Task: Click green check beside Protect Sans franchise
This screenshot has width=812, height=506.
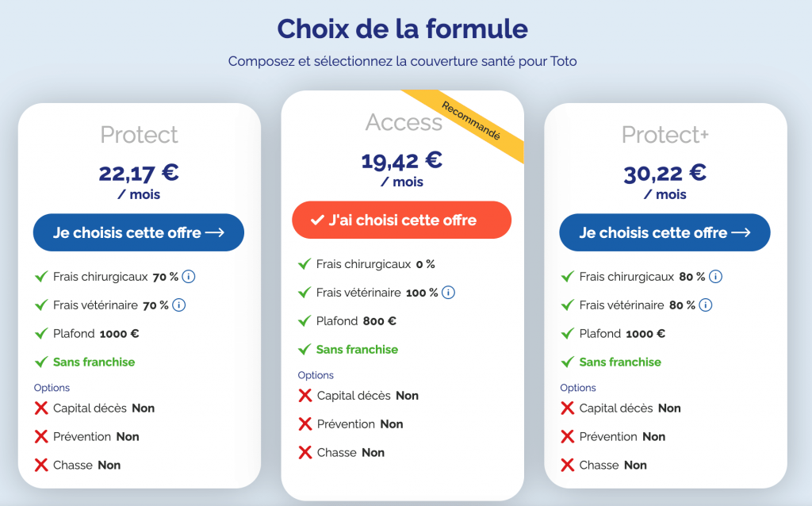Action: click(41, 362)
